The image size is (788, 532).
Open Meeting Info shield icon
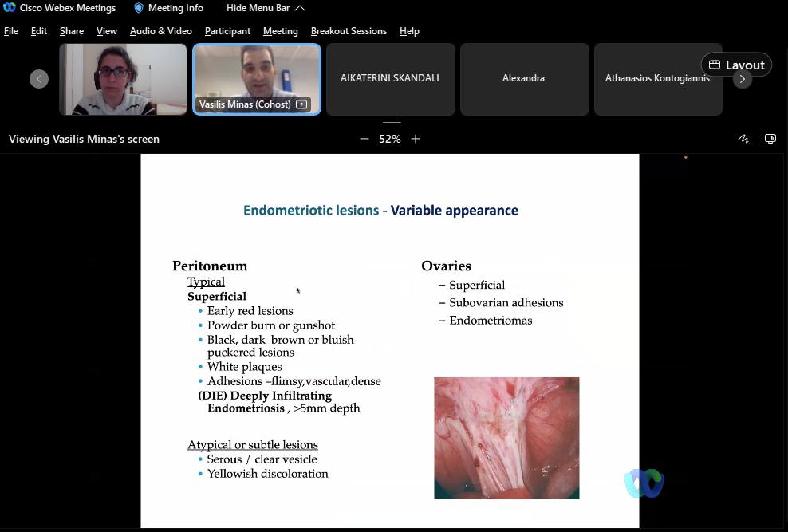pyautogui.click(x=139, y=8)
